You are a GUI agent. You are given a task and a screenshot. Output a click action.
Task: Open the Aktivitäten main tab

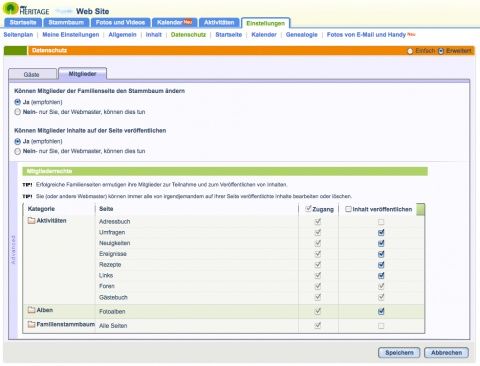(x=219, y=22)
